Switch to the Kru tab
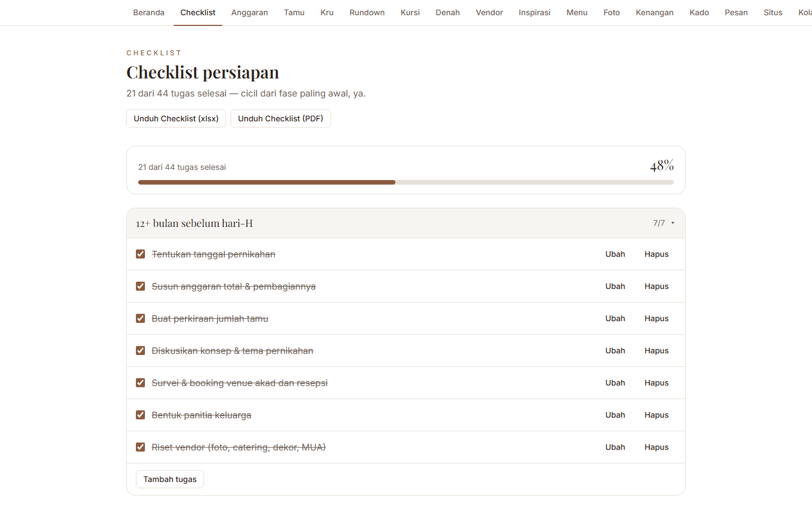Image resolution: width=812 pixels, height=508 pixels. [x=327, y=12]
